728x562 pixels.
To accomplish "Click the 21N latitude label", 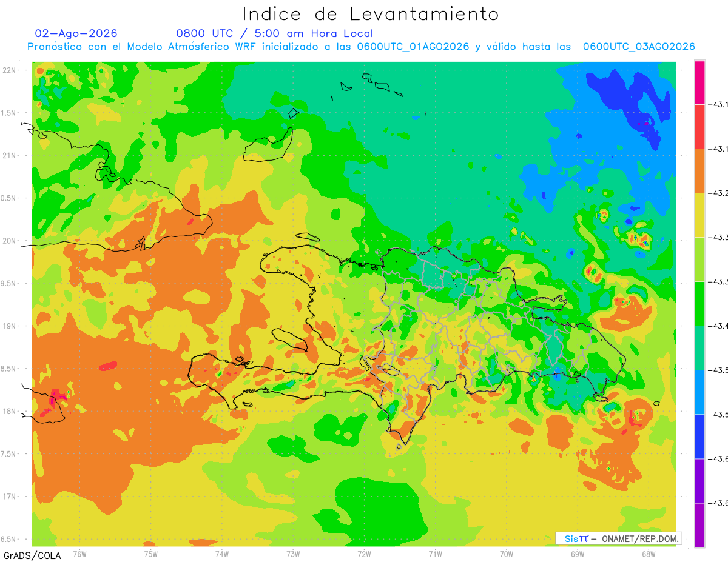I will pyautogui.click(x=9, y=155).
